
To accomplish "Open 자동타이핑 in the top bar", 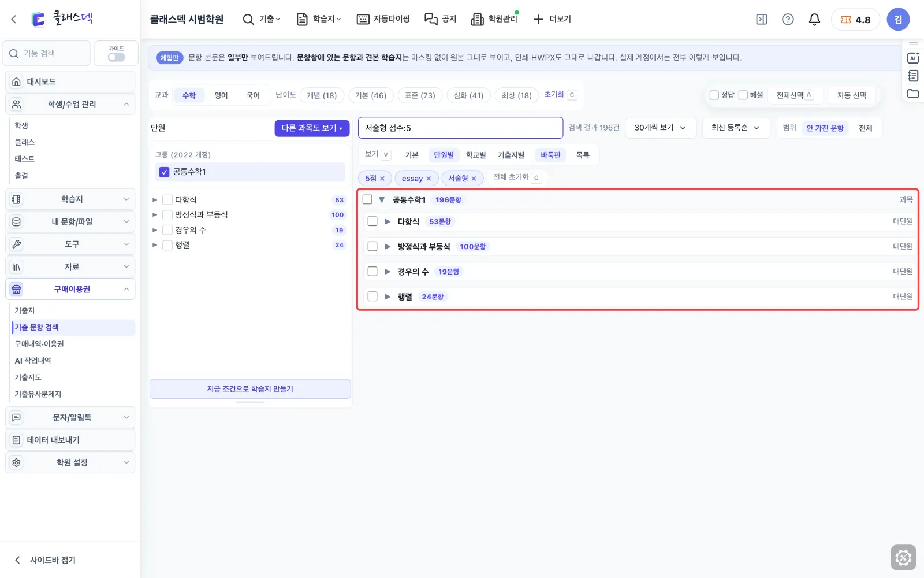I will [383, 19].
